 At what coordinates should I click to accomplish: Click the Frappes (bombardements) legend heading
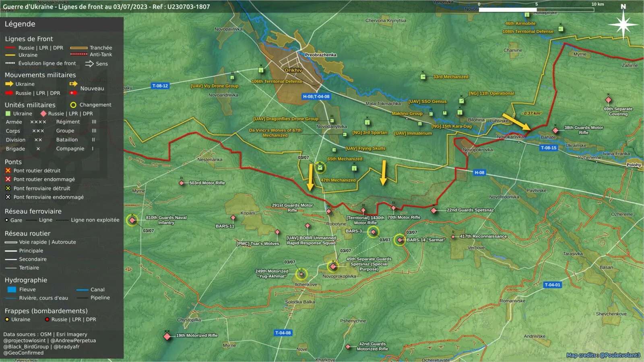click(46, 311)
